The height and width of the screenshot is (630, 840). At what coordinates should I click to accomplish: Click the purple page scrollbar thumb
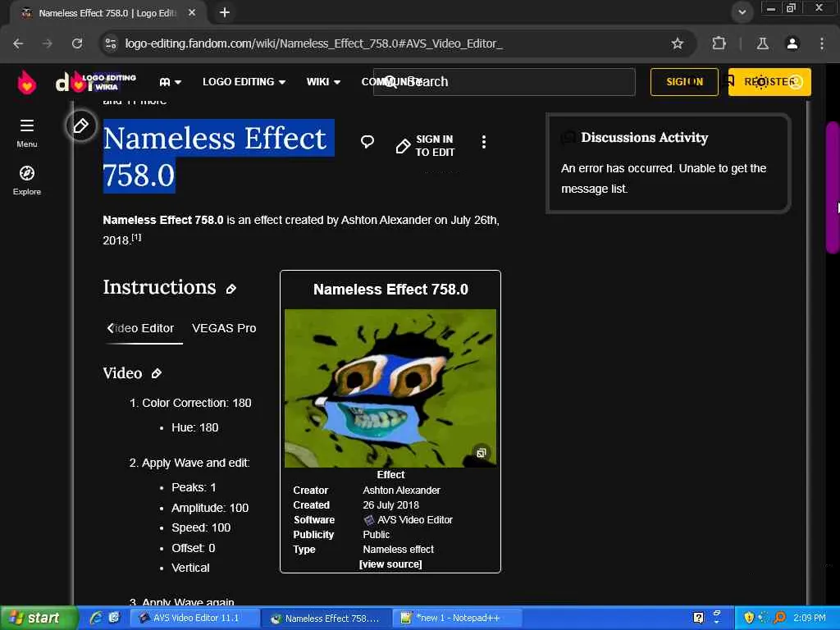832,188
